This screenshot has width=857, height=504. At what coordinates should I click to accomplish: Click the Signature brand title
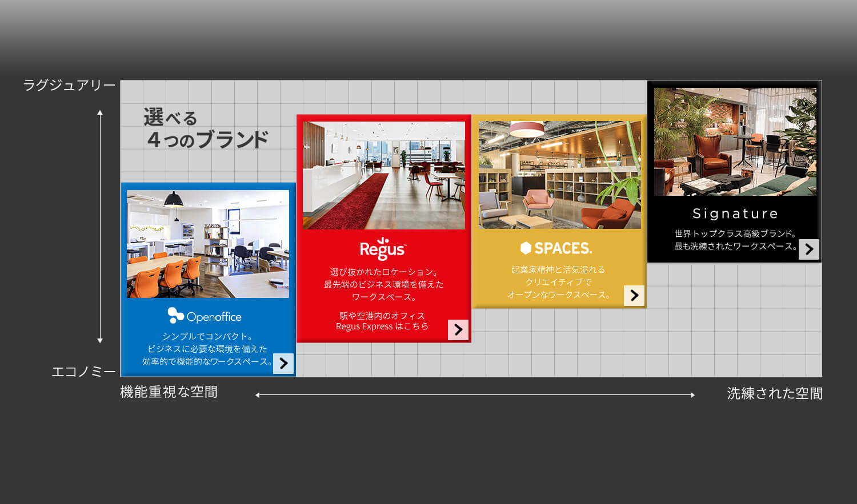point(735,214)
